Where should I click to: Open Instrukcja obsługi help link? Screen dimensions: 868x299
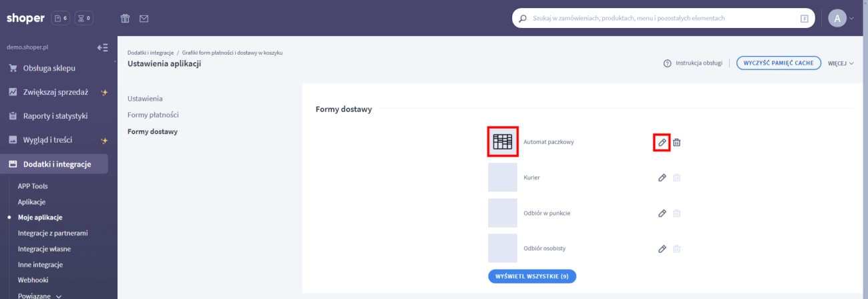[x=693, y=63]
